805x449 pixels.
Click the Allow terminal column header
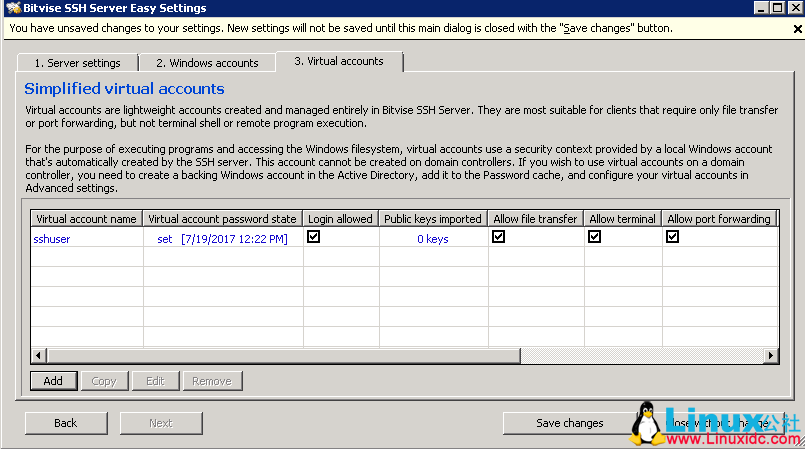pyautogui.click(x=622, y=219)
